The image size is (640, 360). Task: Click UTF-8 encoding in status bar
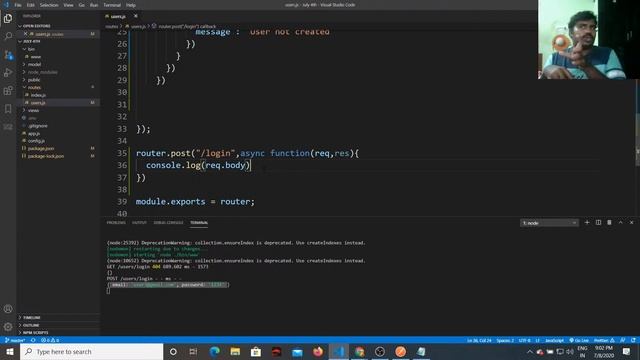click(x=524, y=340)
